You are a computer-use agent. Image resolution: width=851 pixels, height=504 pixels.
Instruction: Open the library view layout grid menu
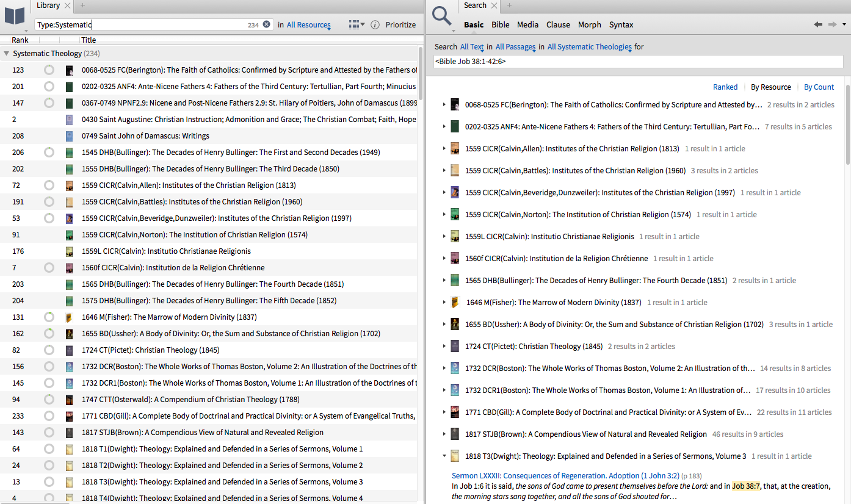[x=357, y=25]
